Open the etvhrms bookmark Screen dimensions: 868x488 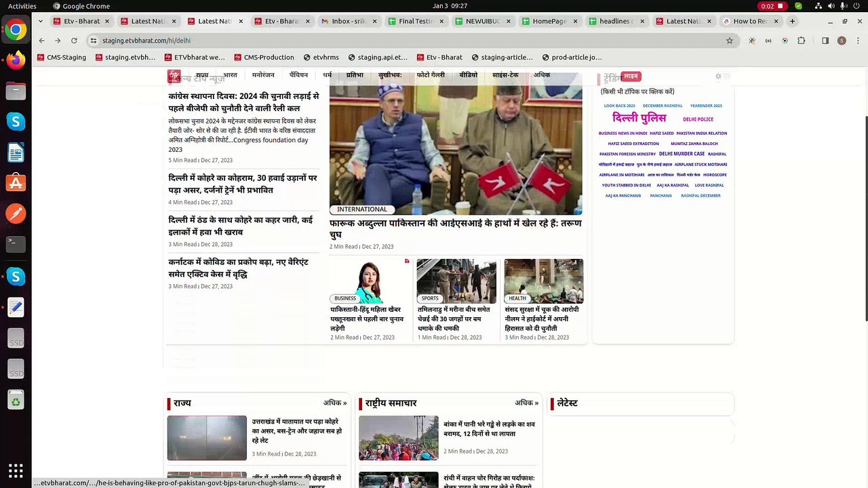321,58
